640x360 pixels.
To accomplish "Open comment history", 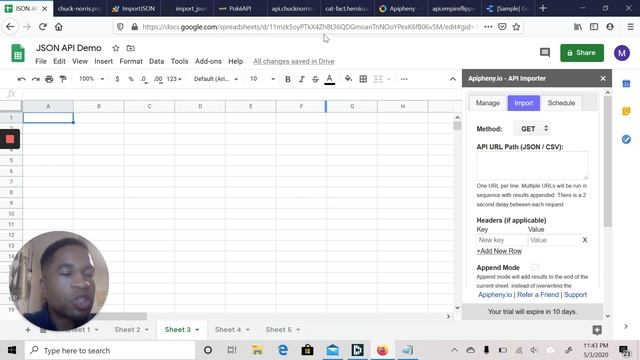I will (545, 53).
